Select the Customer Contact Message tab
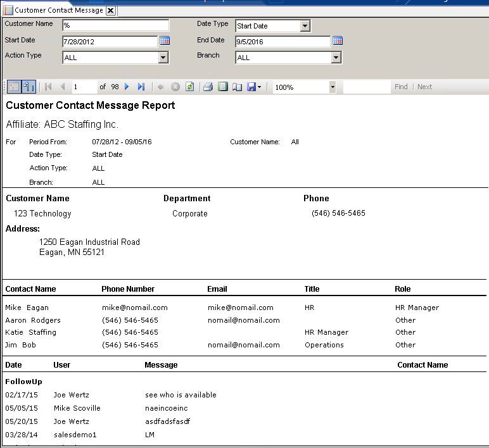This screenshot has width=489, height=448. point(59,10)
